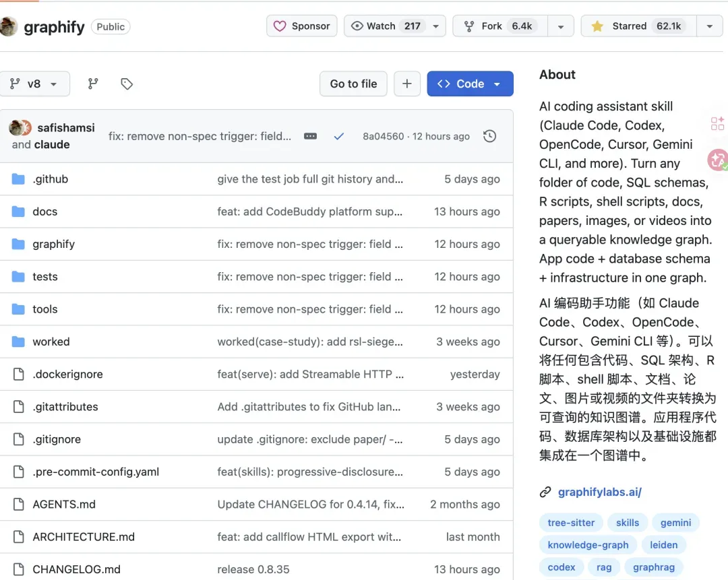
Task: Open the claude co-author link
Action: point(51,144)
